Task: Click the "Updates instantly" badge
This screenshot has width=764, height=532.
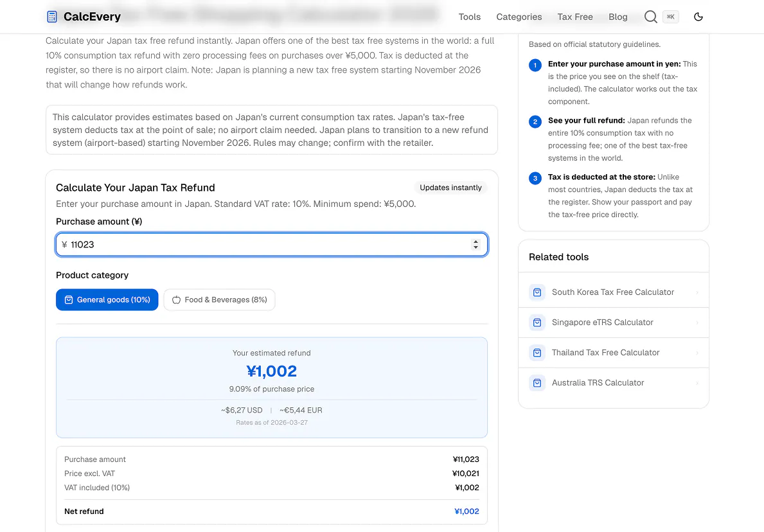Action: pyautogui.click(x=450, y=188)
